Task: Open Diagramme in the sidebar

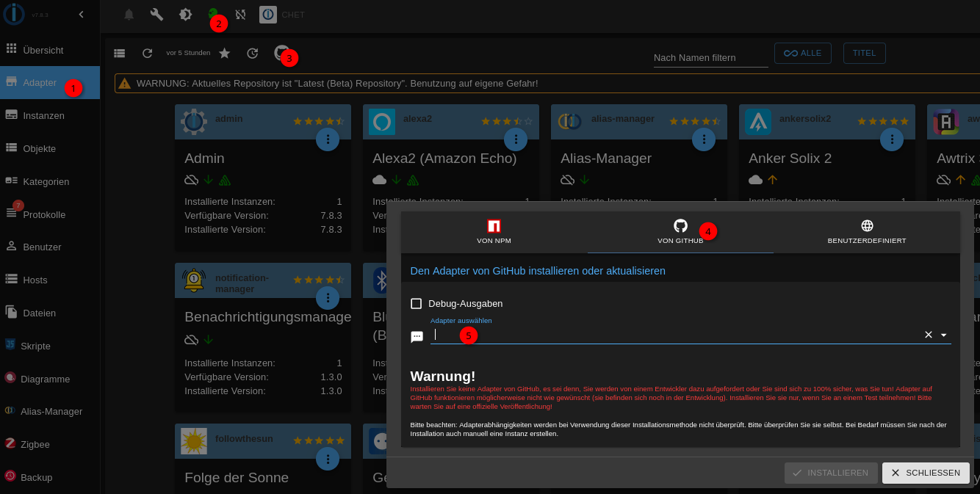Action: 50,379
